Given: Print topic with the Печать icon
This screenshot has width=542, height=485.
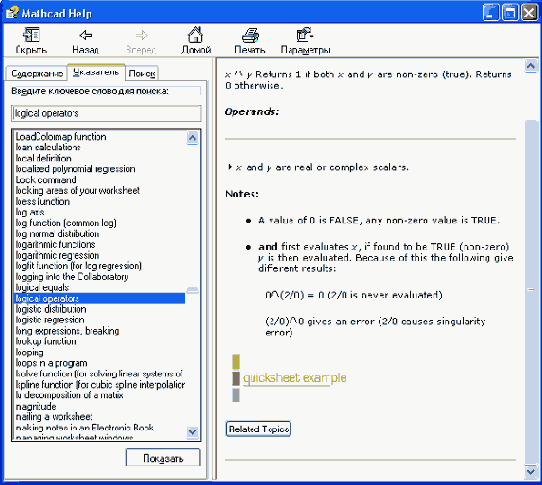Looking at the screenshot, I should click(x=250, y=35).
